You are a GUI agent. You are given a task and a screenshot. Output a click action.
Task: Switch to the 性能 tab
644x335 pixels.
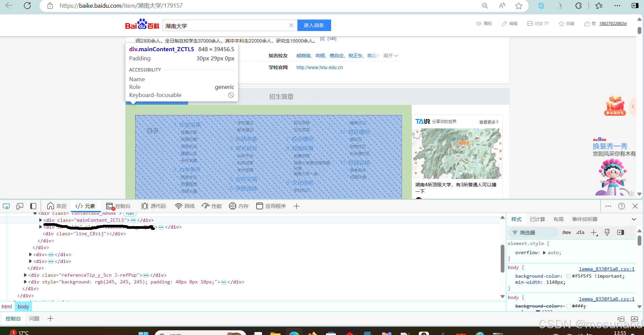[x=212, y=206]
